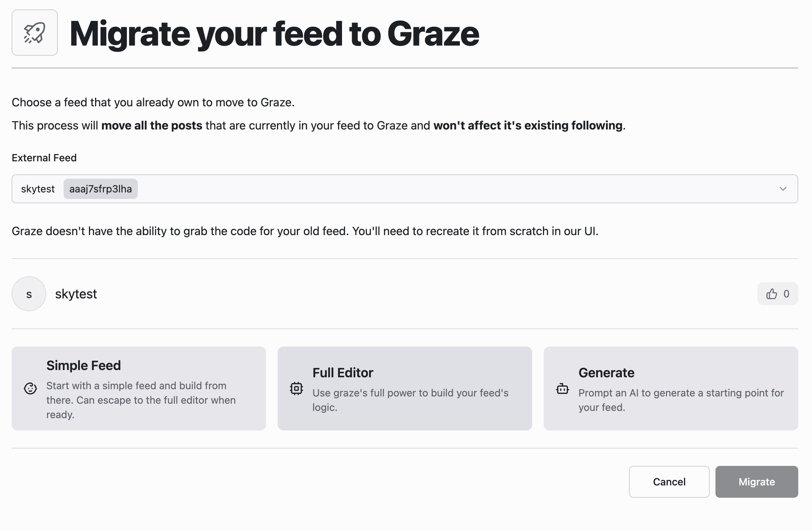Pick the Generate option card

(x=671, y=388)
